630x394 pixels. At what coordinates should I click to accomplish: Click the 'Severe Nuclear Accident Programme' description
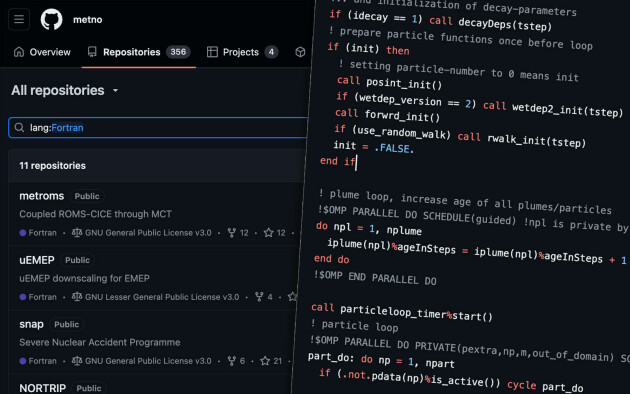(x=100, y=342)
